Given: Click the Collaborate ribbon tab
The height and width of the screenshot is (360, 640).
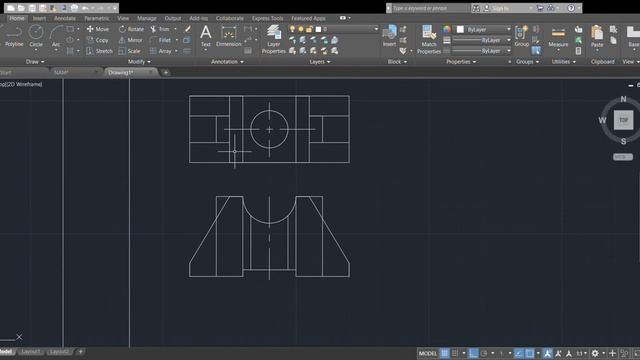Looking at the screenshot, I should 229,18.
